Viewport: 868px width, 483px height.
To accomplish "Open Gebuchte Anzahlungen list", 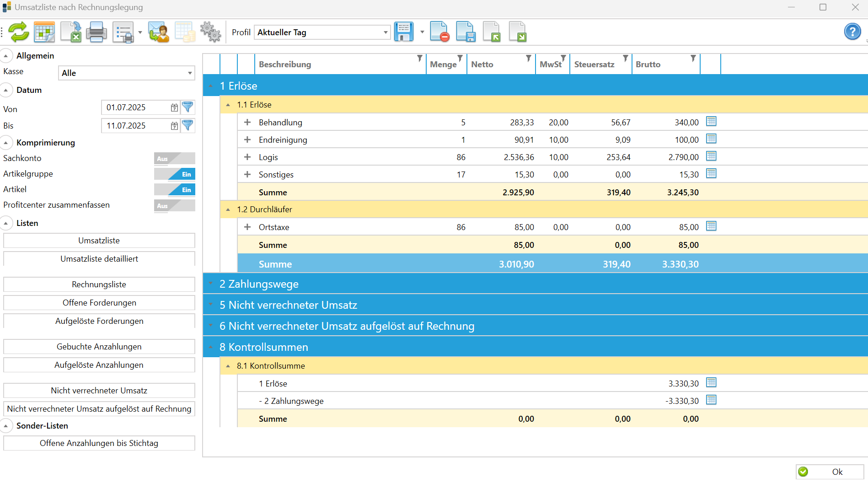I will click(x=99, y=347).
